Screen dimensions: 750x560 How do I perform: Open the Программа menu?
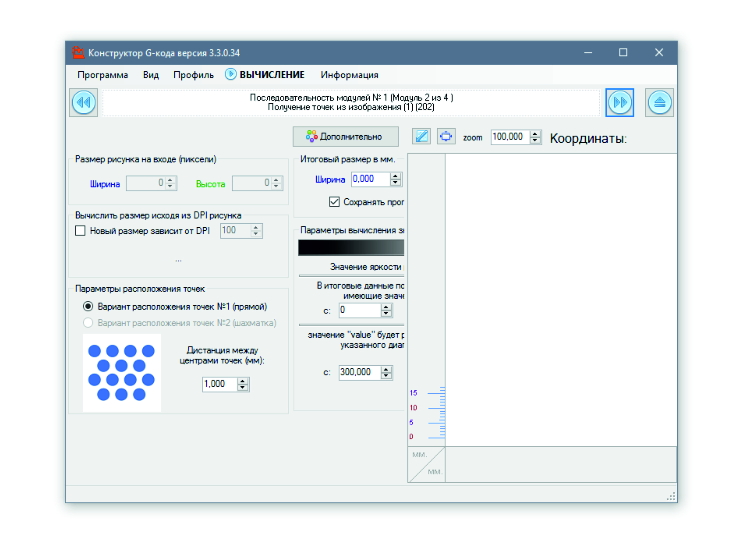tap(103, 75)
